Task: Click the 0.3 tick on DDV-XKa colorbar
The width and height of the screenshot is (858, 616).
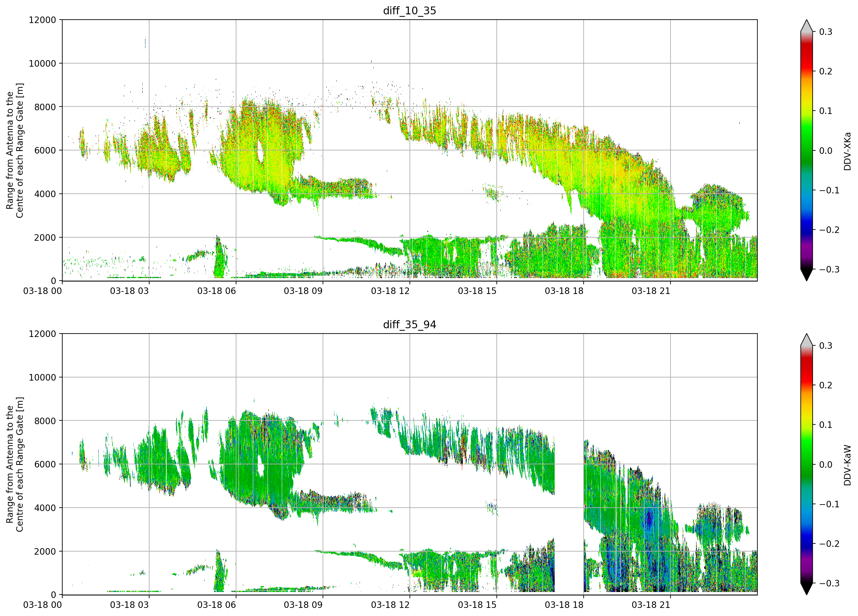Action: click(x=826, y=32)
